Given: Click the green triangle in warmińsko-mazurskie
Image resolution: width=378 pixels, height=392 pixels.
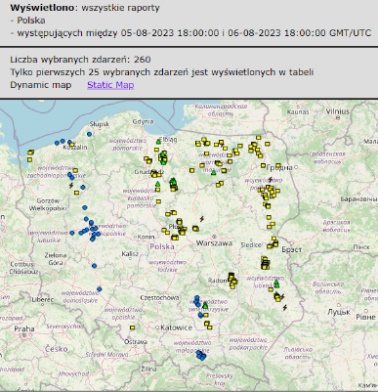Looking at the screenshot, I should click(214, 172).
